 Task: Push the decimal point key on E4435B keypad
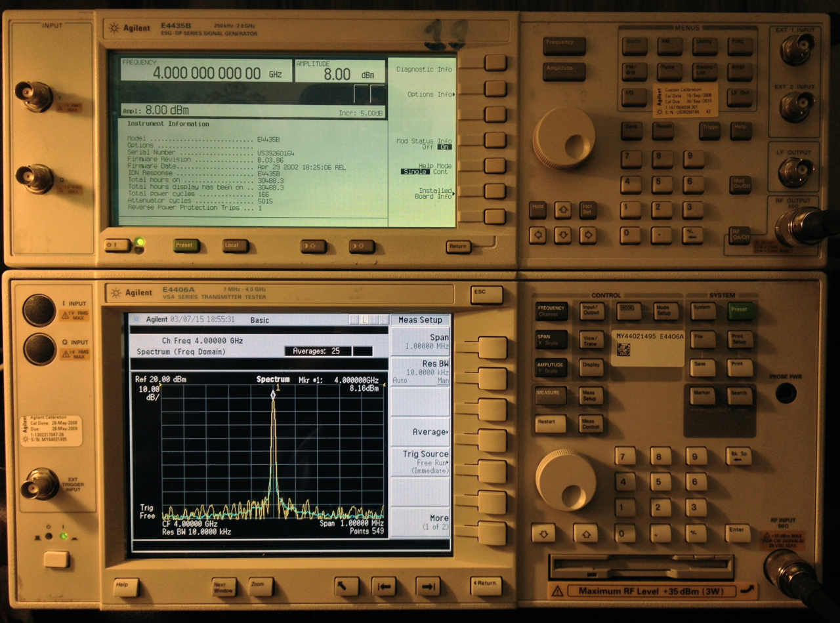[x=661, y=235]
